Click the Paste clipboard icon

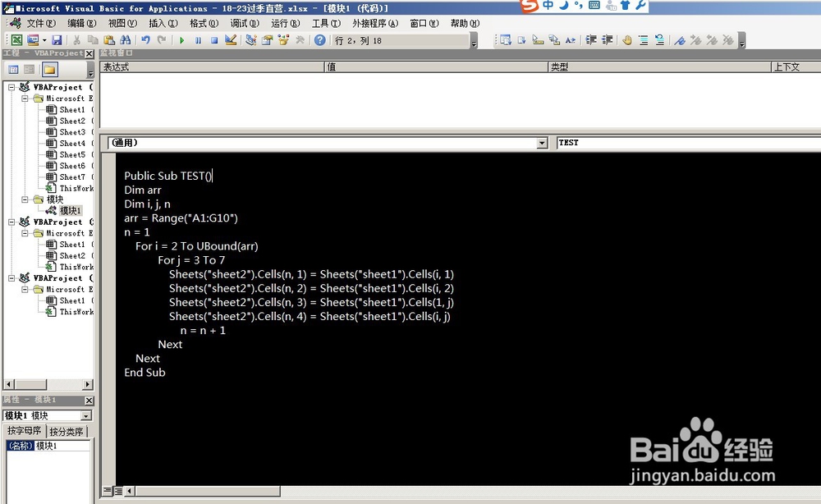click(x=109, y=40)
